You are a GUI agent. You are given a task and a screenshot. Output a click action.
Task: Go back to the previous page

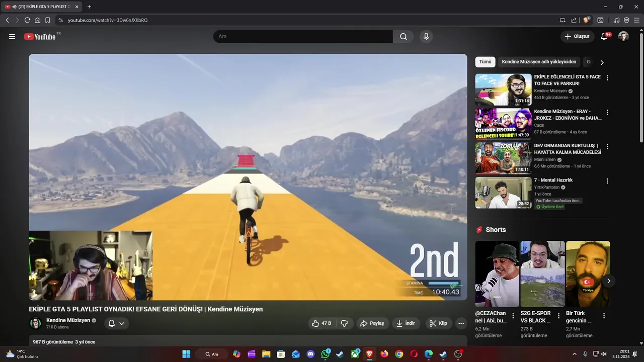[8, 20]
